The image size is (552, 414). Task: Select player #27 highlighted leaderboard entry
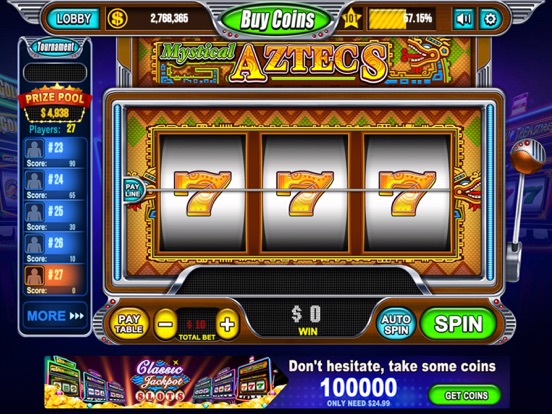[55, 280]
